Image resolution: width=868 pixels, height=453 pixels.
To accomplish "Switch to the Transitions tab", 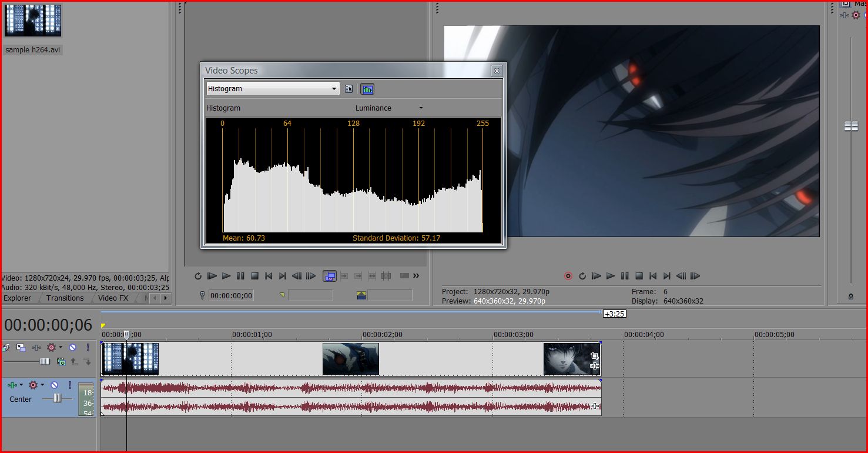I will [65, 298].
